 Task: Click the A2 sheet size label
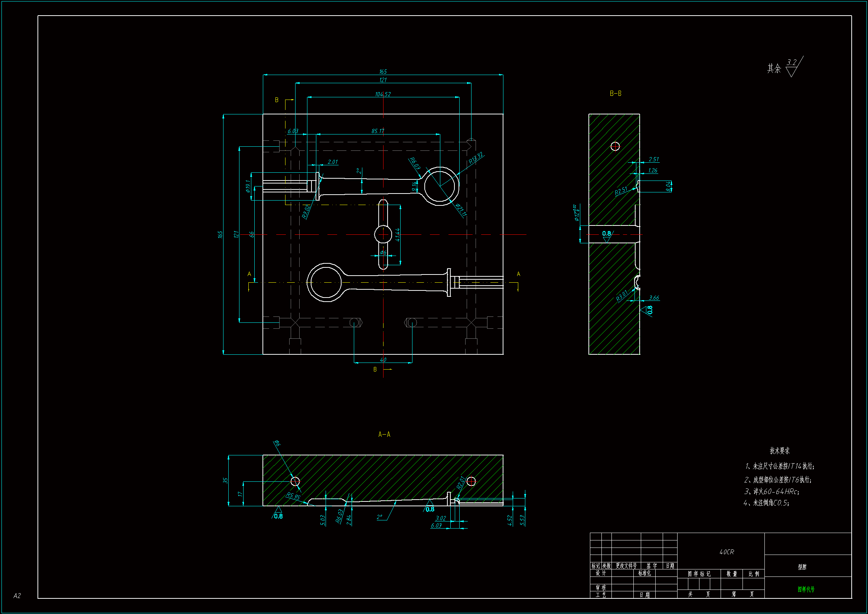pos(17,595)
